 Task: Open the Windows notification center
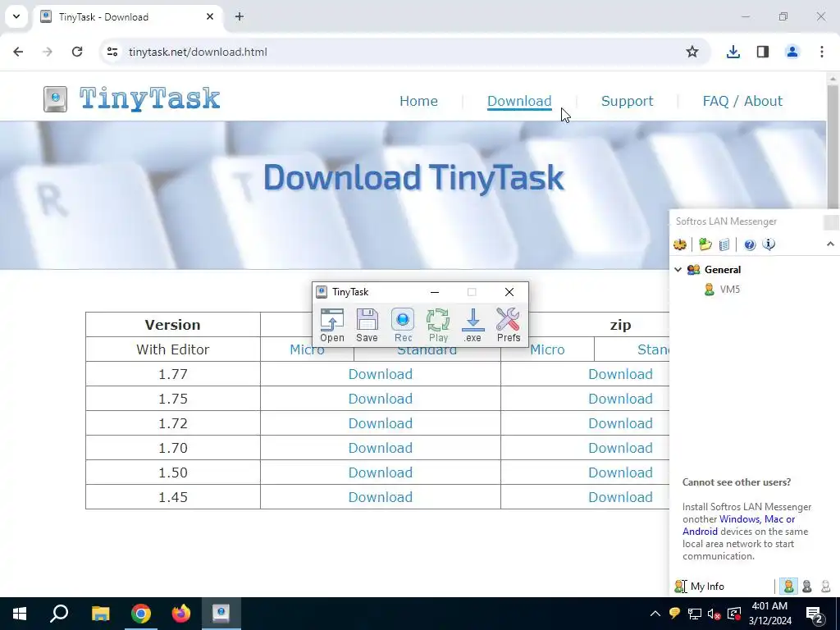point(815,614)
